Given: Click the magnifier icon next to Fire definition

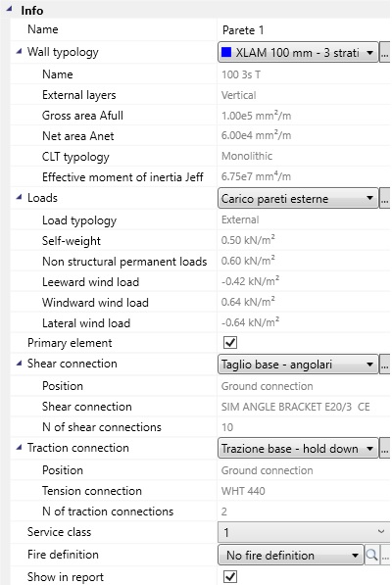Looking at the screenshot, I should (371, 556).
